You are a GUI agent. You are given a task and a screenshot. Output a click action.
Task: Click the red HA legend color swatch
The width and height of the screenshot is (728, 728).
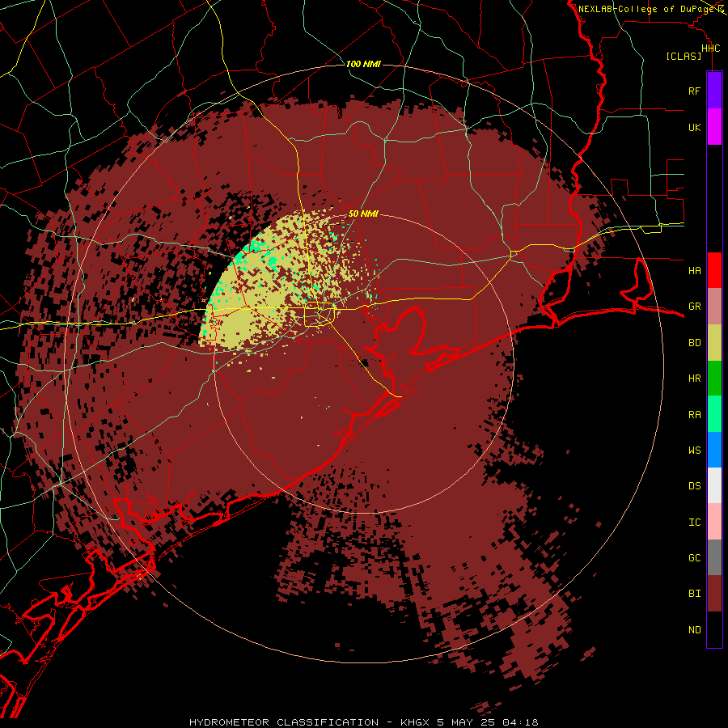714,270
